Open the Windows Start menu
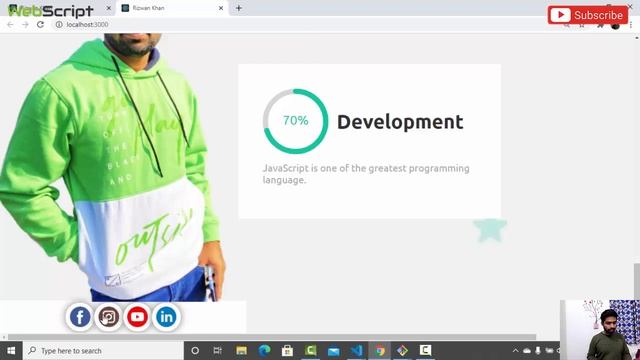The image size is (640, 360). [11, 351]
